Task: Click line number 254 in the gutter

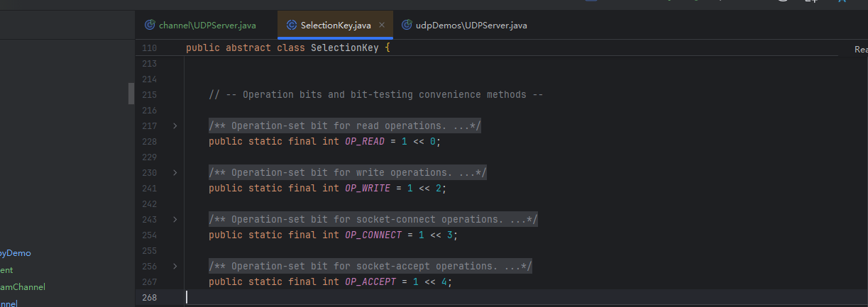Action: [x=149, y=235]
